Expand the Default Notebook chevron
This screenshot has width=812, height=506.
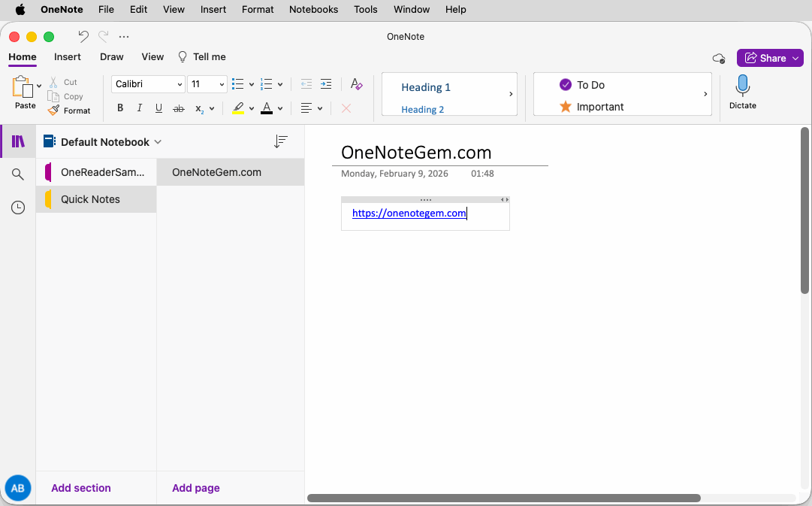click(158, 142)
